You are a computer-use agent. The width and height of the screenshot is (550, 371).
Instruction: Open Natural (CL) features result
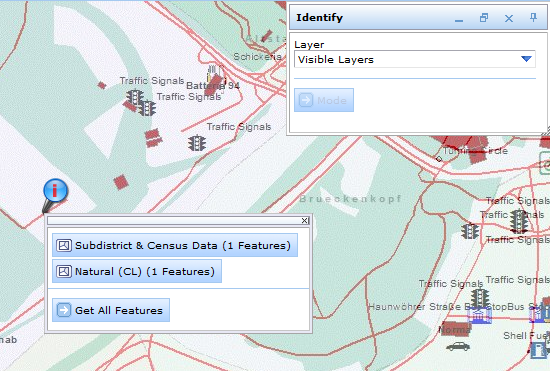click(x=137, y=271)
